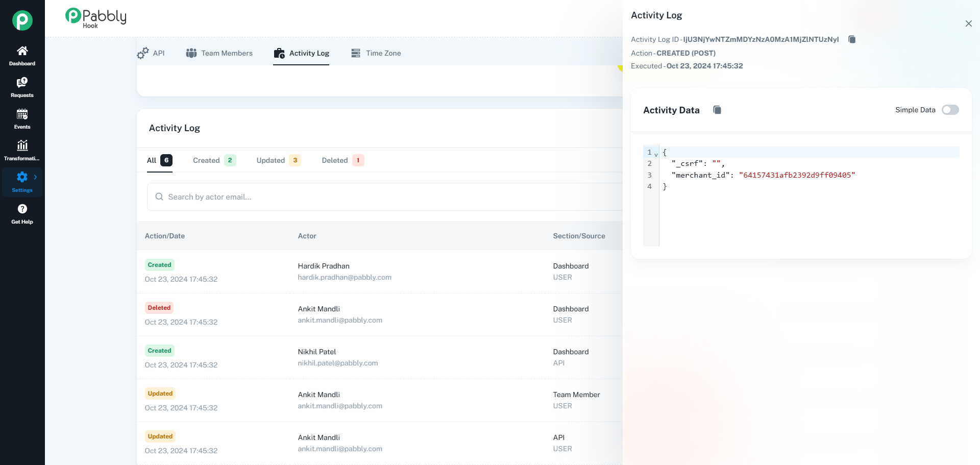
Task: Click the Activity Log ID string
Action: click(761, 39)
